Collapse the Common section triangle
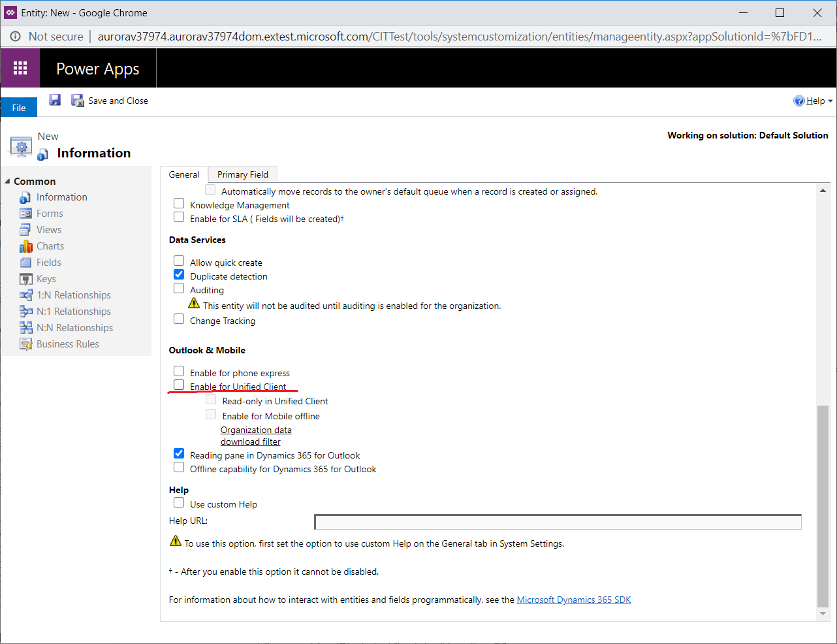Screen dimensions: 837x644 [x=8, y=182]
